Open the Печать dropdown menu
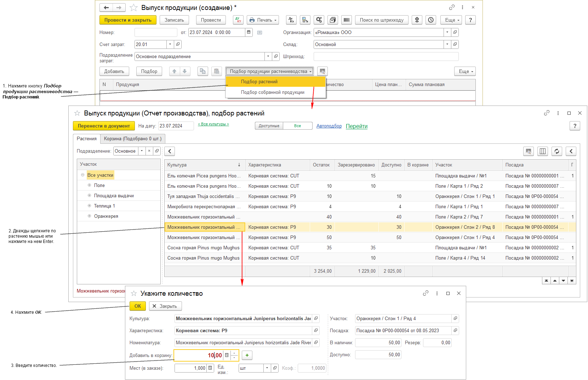The width and height of the screenshot is (588, 380). 263,20
